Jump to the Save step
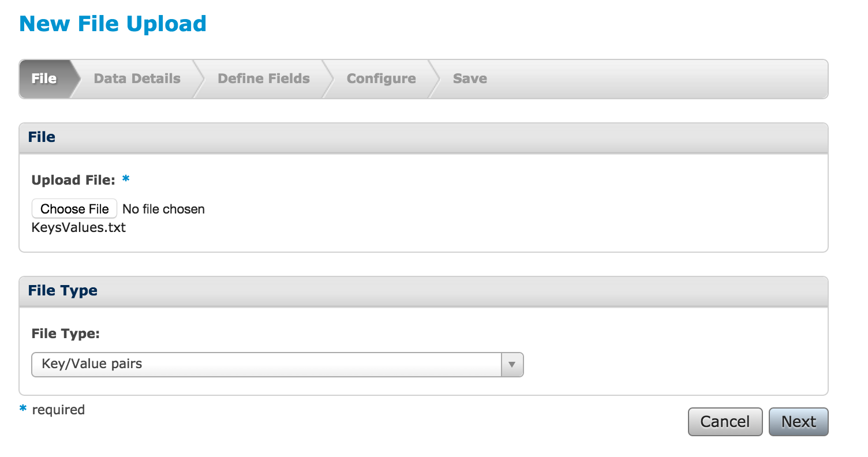 tap(470, 78)
